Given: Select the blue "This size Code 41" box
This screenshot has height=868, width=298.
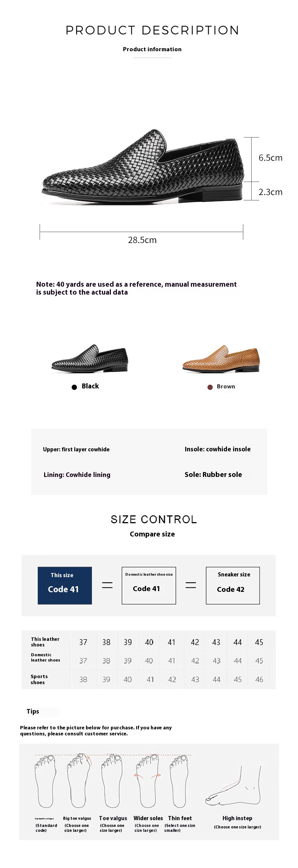Looking at the screenshot, I should (x=65, y=585).
